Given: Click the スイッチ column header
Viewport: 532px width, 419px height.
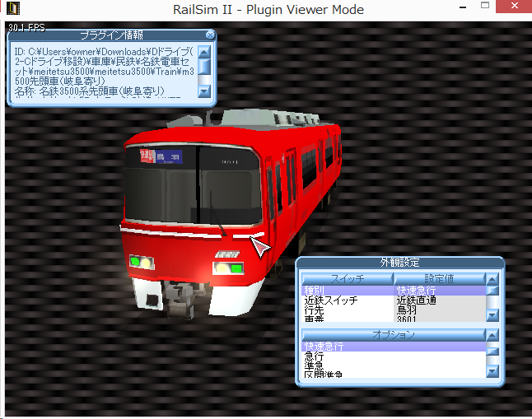Looking at the screenshot, I should (x=347, y=279).
